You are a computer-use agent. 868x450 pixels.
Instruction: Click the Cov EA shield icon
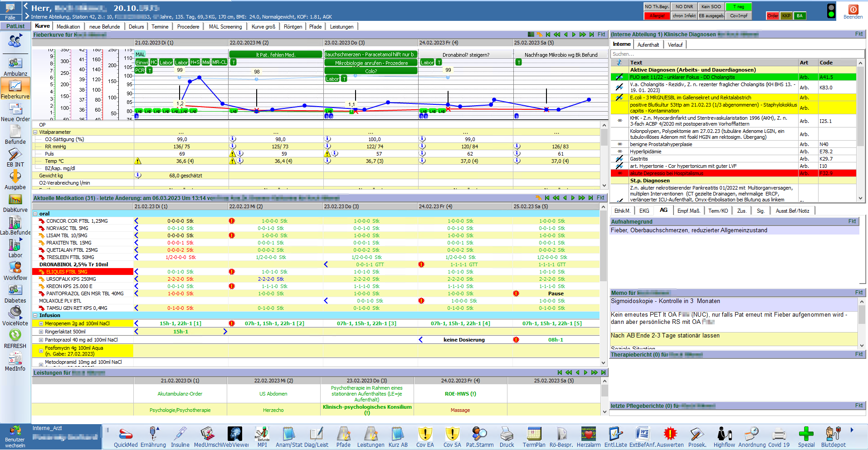pos(425,437)
